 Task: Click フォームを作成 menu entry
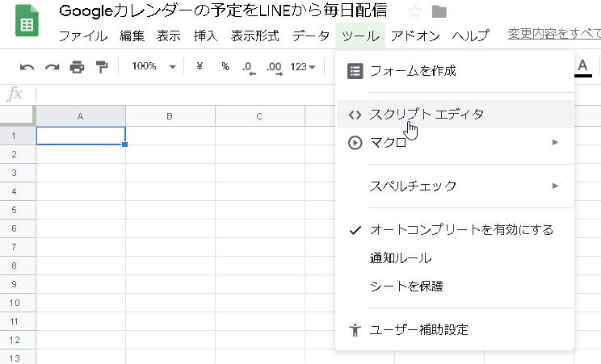(x=413, y=71)
